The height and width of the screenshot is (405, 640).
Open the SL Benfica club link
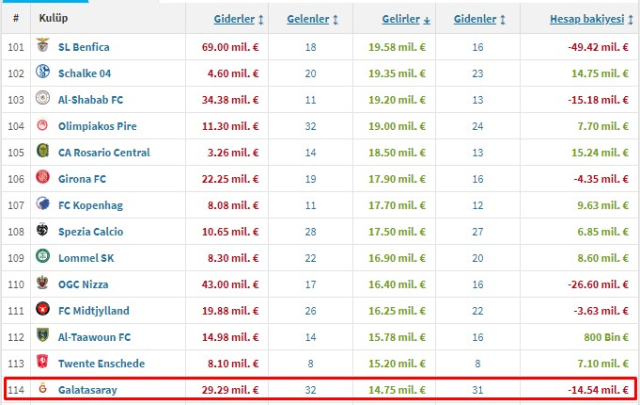[84, 47]
